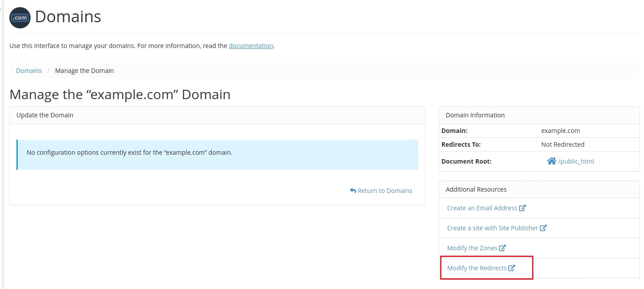Screen dimensions: 644x289
Task: Click the Not Redirected value in Domain Information
Action: click(x=563, y=144)
